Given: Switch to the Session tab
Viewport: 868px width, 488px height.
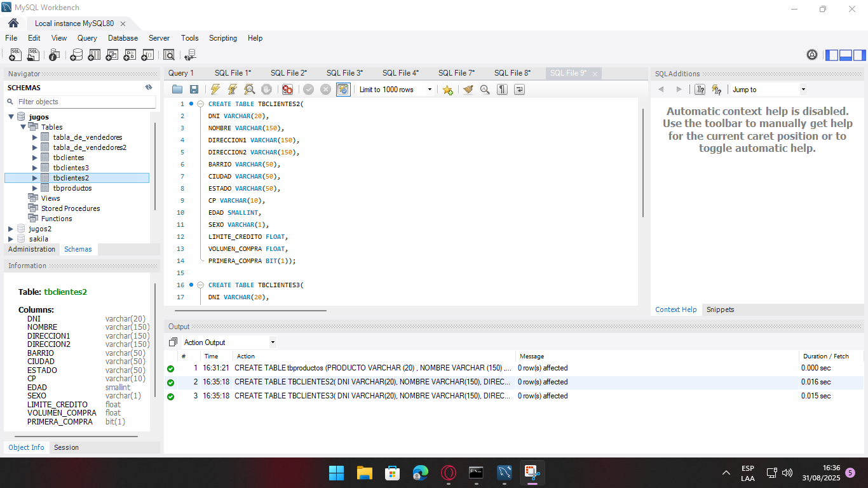Looking at the screenshot, I should pyautogui.click(x=66, y=447).
